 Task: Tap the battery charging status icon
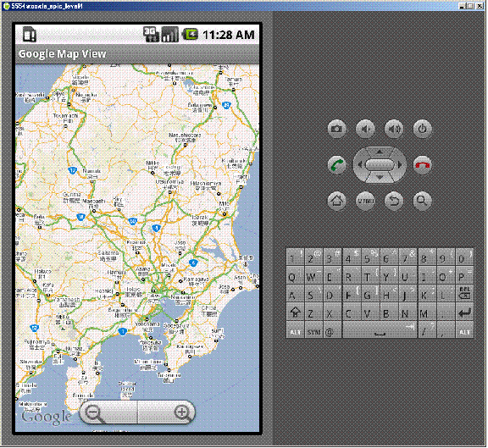tap(190, 34)
